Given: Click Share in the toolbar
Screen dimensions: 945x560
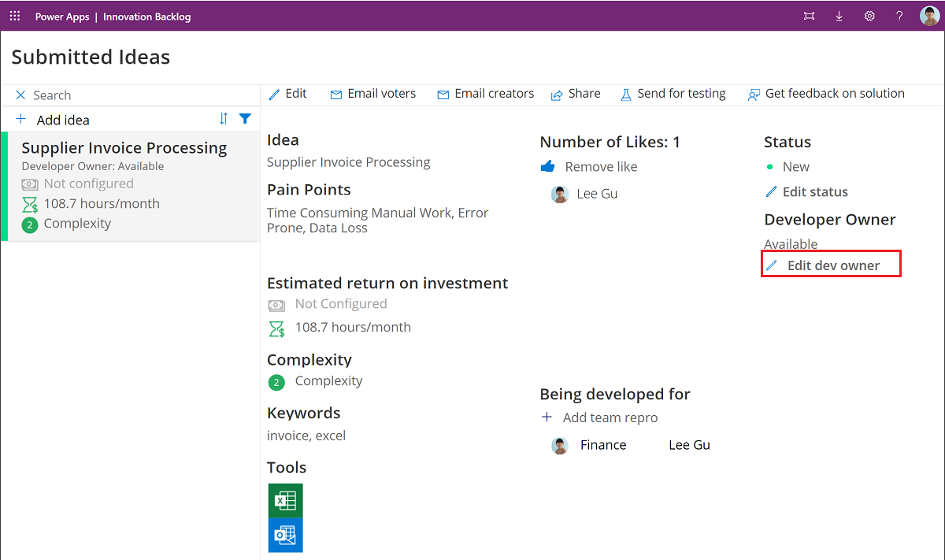Looking at the screenshot, I should (x=576, y=93).
